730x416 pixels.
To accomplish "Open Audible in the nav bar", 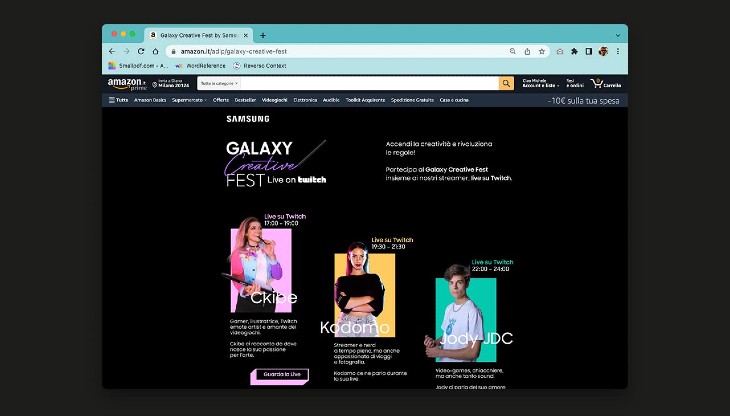I will coord(331,100).
